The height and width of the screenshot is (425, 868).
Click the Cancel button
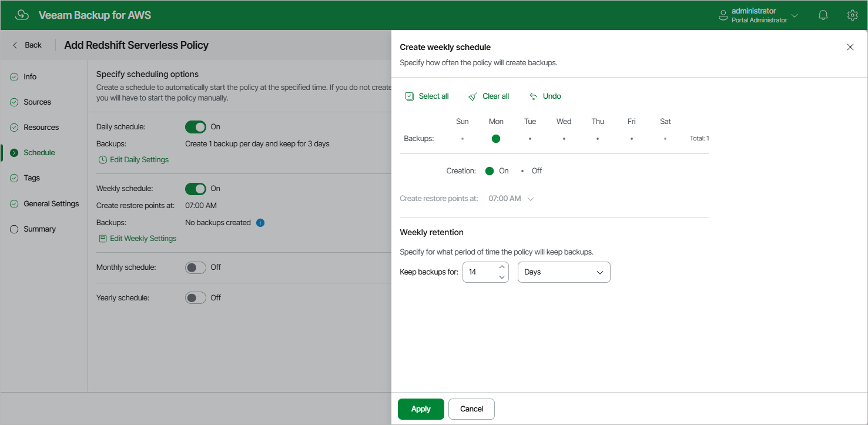(471, 409)
